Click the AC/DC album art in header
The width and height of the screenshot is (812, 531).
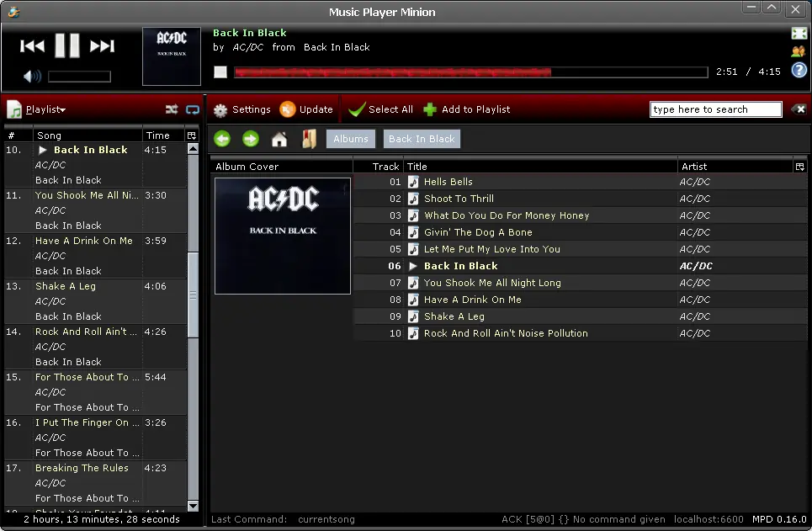tap(172, 56)
